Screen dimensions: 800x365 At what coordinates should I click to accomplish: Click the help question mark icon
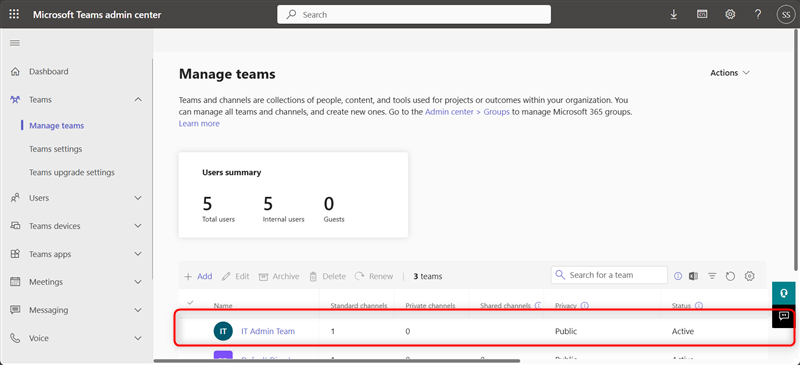click(x=758, y=14)
